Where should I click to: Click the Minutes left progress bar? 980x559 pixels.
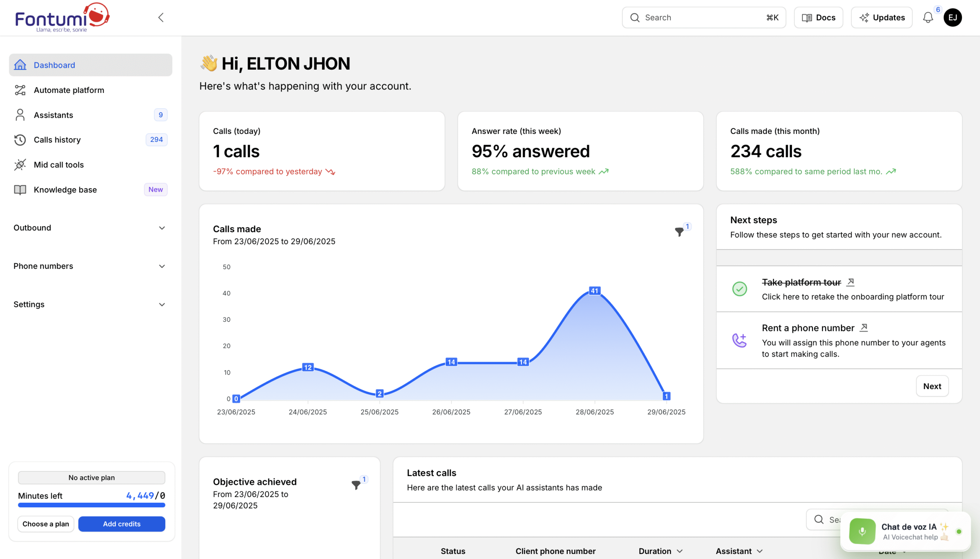pyautogui.click(x=91, y=505)
